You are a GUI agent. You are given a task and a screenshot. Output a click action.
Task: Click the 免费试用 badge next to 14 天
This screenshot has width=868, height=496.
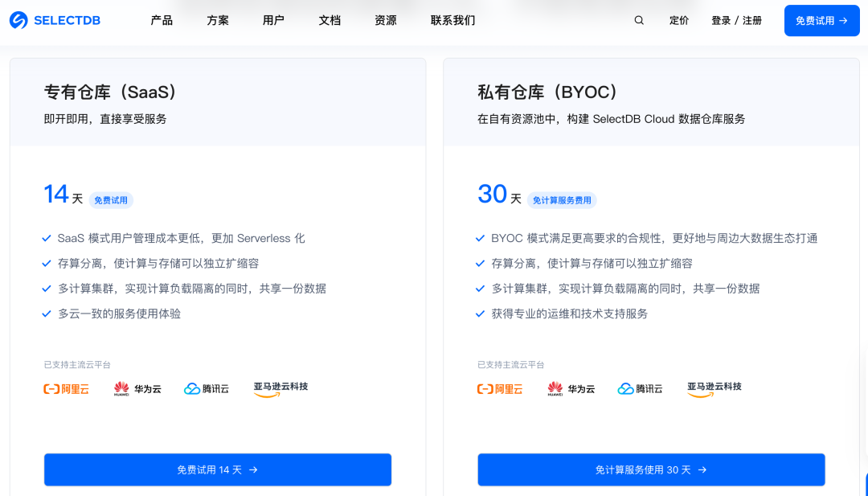click(x=111, y=200)
